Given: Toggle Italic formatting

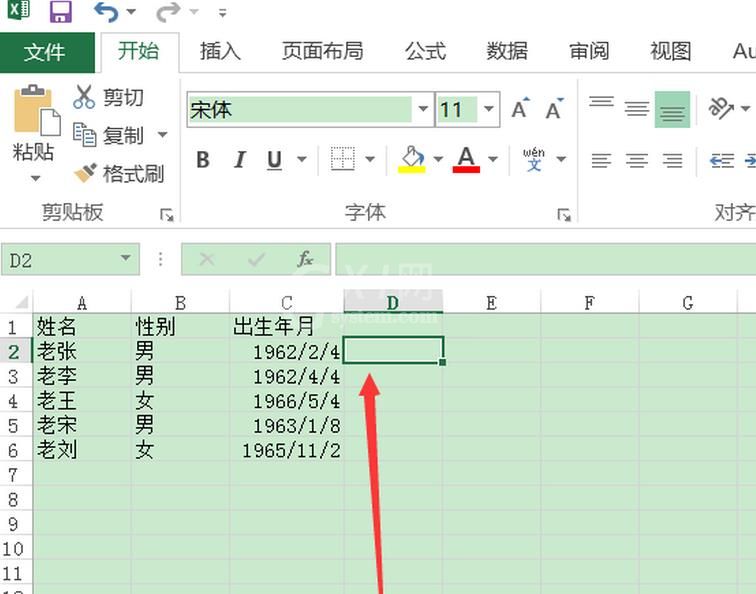Looking at the screenshot, I should [x=239, y=160].
